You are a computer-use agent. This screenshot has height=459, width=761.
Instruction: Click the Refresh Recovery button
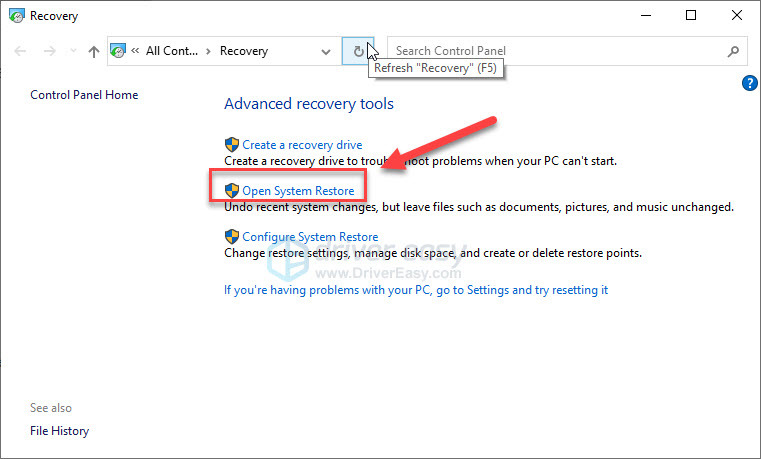click(358, 51)
